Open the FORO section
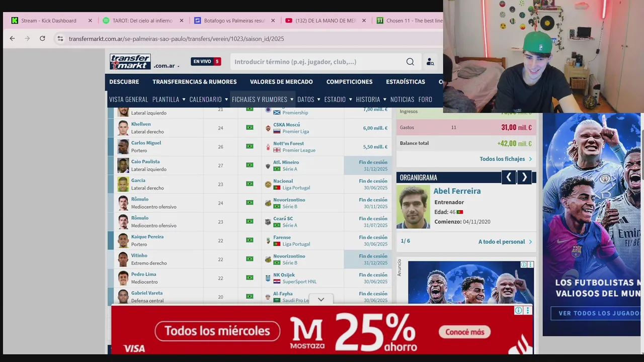The width and height of the screenshot is (644, 362). (x=425, y=100)
